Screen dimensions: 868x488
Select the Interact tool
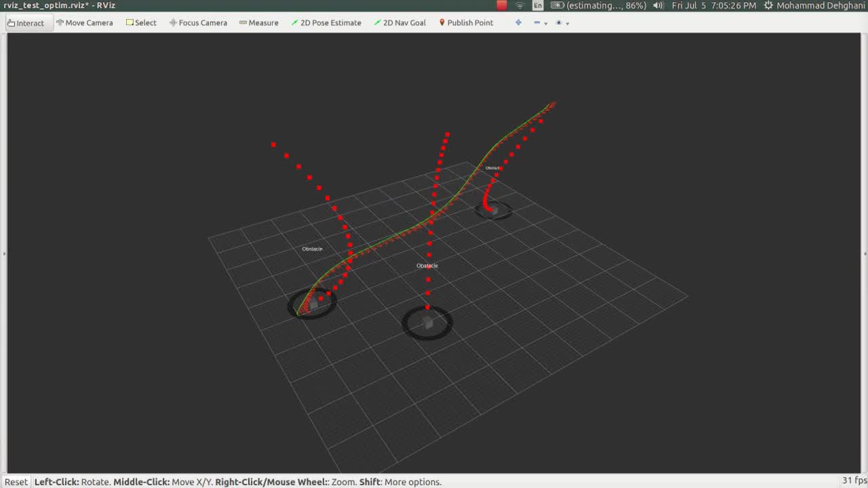(x=26, y=22)
